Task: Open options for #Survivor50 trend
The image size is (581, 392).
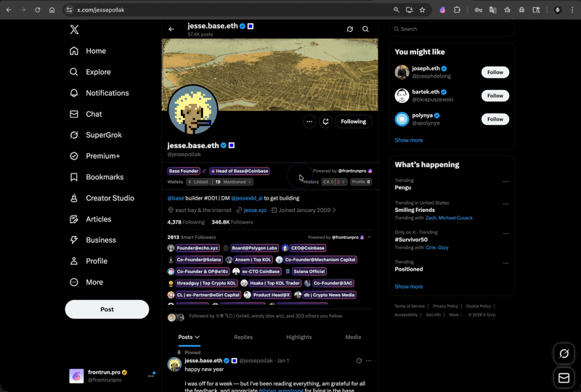Action: point(505,234)
